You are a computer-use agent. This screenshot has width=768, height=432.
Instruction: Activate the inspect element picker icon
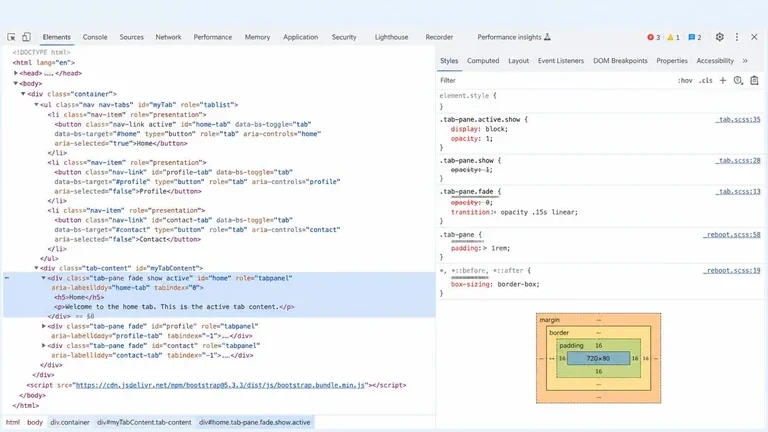(x=11, y=37)
